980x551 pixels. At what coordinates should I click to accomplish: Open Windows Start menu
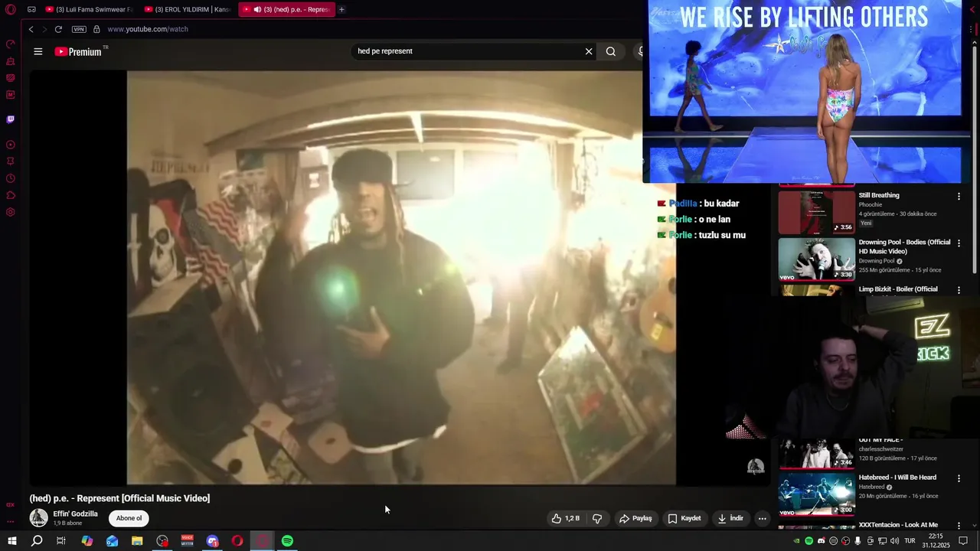point(11,541)
